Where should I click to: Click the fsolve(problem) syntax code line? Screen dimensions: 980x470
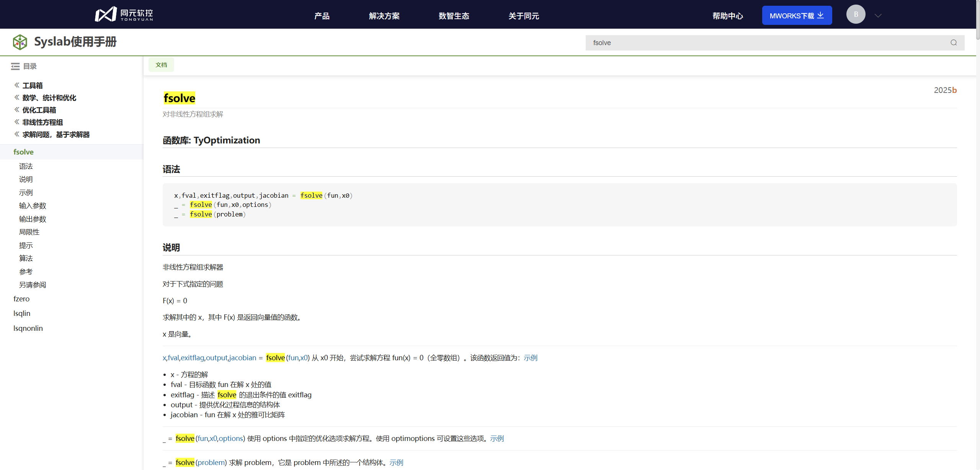[210, 214]
